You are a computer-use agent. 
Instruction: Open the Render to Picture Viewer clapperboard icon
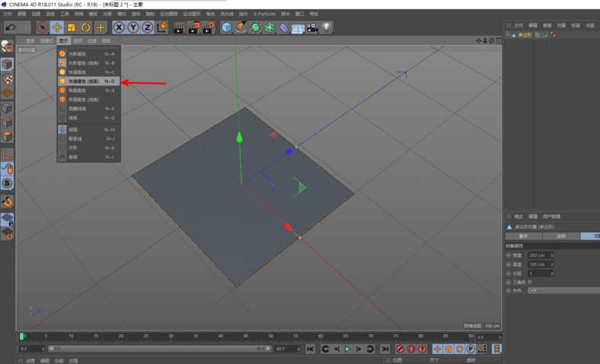pyautogui.click(x=193, y=27)
